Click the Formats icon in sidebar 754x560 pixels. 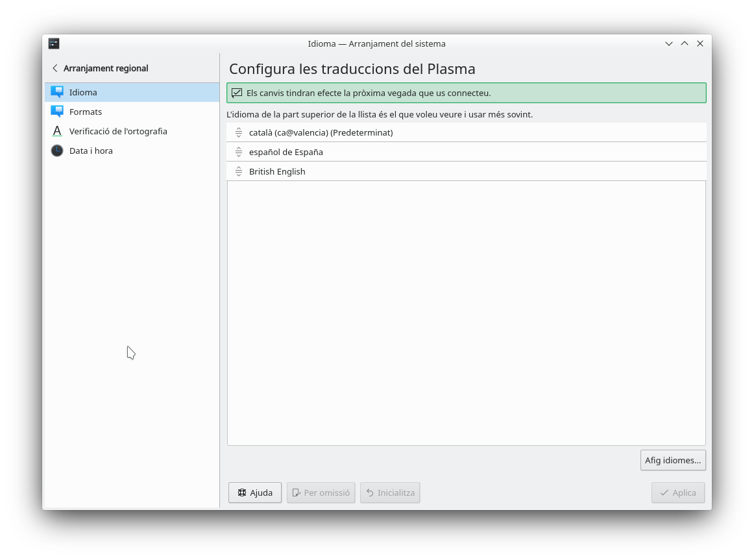click(x=57, y=112)
